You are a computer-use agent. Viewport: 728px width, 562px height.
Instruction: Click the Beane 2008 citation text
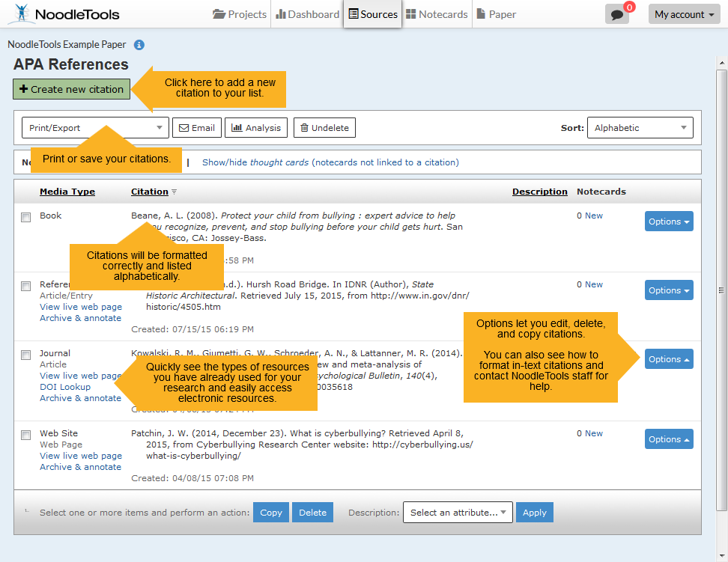point(297,227)
